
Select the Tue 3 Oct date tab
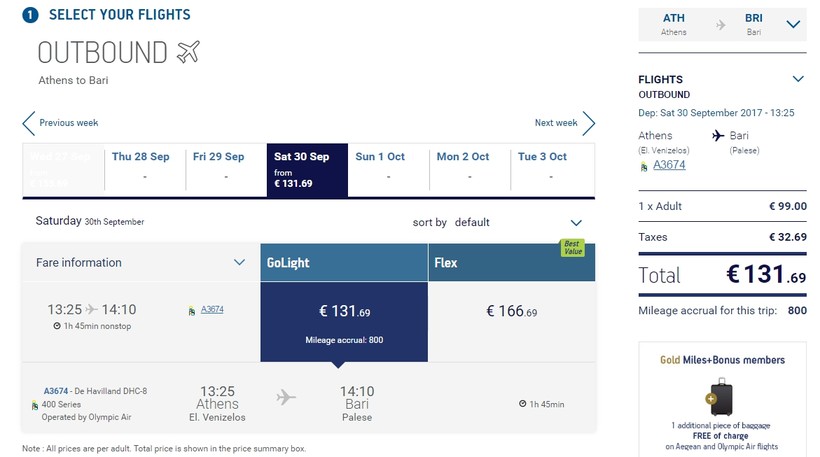[550, 166]
